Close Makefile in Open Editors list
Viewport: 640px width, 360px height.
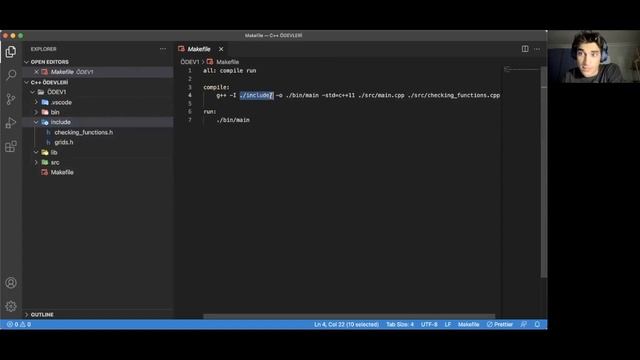pyautogui.click(x=36, y=72)
